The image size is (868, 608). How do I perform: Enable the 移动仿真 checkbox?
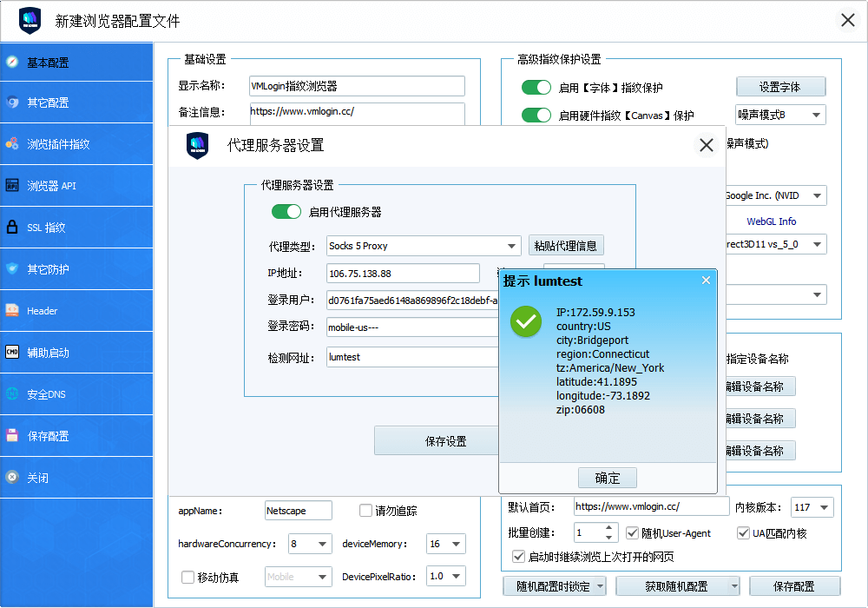point(187,577)
